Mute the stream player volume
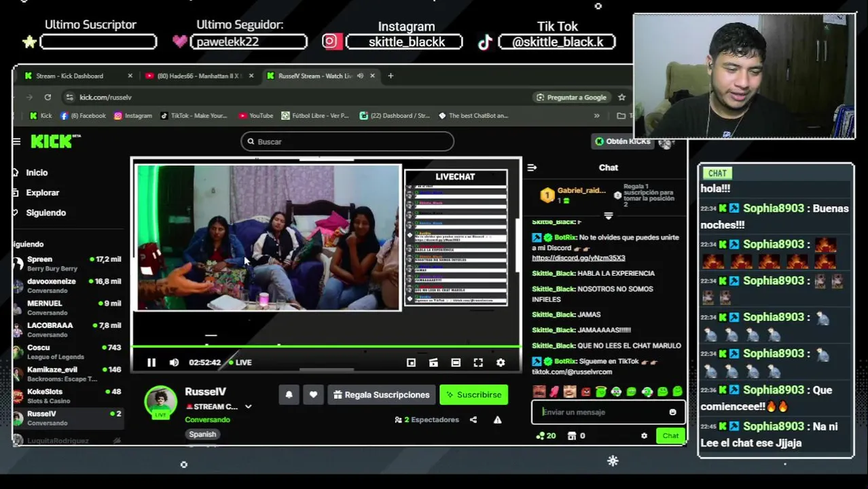The height and width of the screenshot is (489, 868). pyautogui.click(x=174, y=363)
